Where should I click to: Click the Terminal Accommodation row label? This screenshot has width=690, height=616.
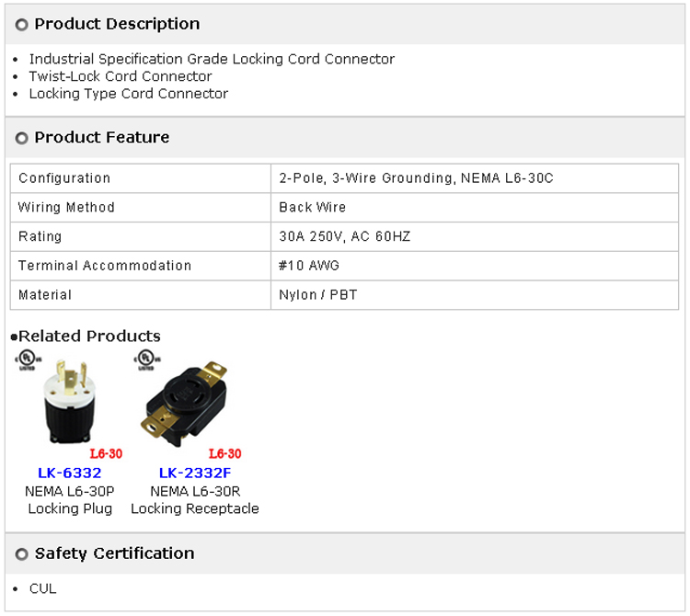[105, 266]
